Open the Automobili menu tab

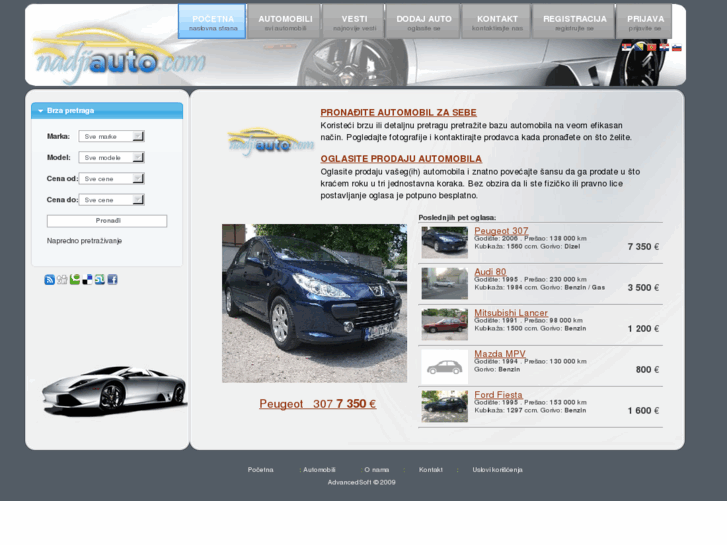coord(285,22)
